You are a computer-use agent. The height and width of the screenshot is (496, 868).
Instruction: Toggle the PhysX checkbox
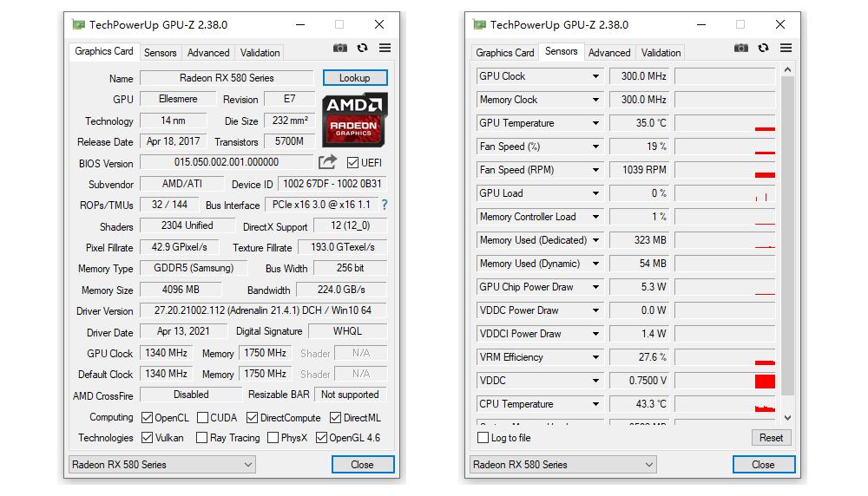pyautogui.click(x=273, y=437)
